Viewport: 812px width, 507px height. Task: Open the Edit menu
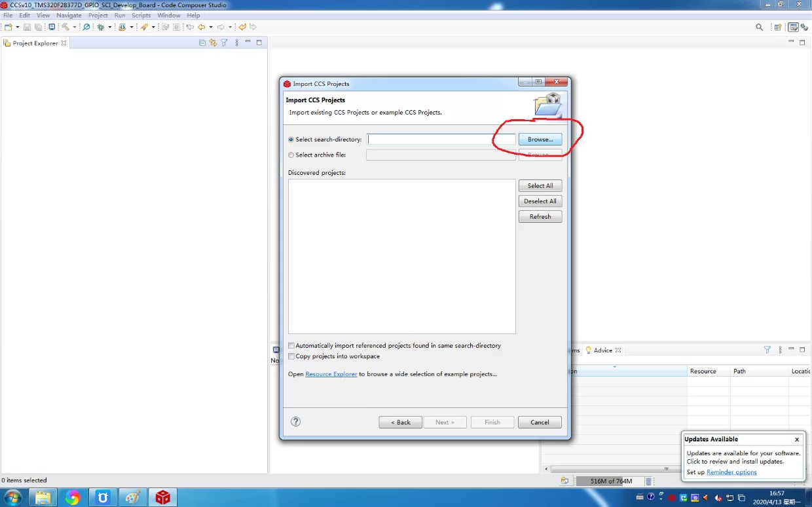pyautogui.click(x=24, y=15)
